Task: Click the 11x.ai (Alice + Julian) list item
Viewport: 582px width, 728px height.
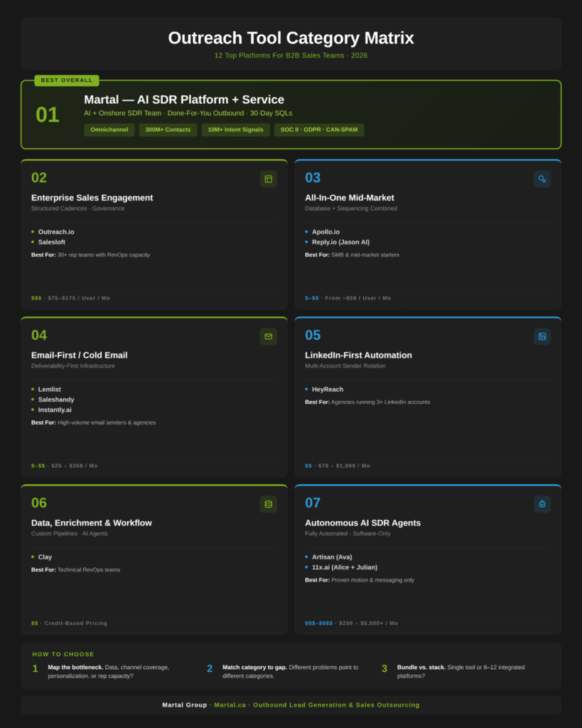Action: tap(345, 567)
